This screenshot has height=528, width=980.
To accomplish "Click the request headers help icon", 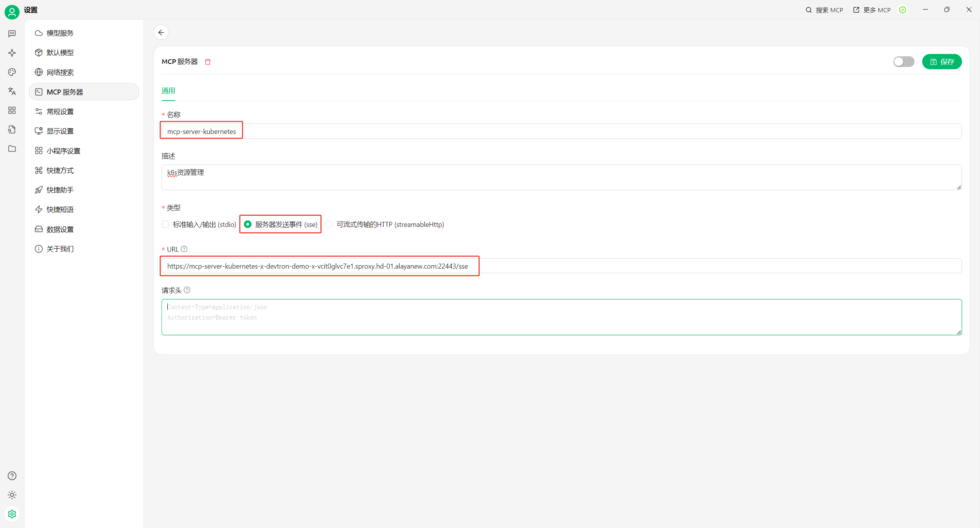I will coord(187,290).
